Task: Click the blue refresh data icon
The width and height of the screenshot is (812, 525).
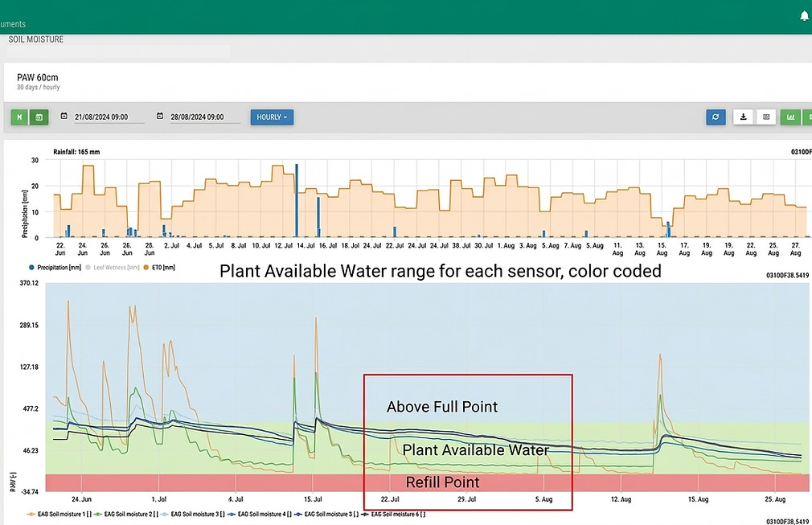Action: click(x=716, y=117)
